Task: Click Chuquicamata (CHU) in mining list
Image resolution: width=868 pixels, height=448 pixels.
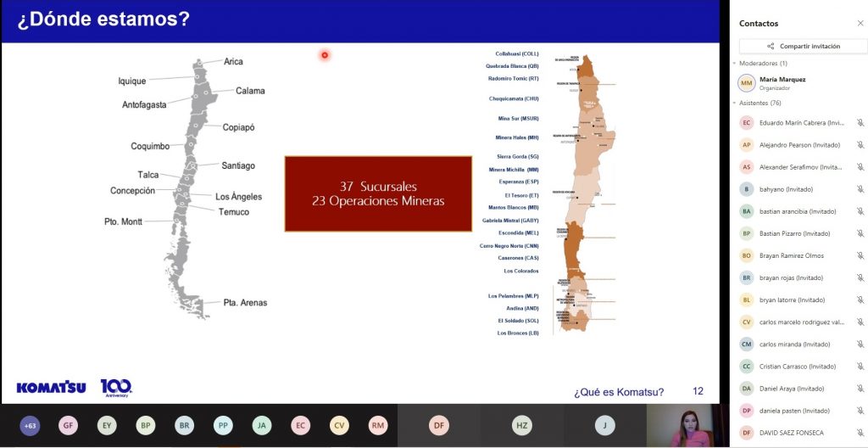Action: point(514,98)
